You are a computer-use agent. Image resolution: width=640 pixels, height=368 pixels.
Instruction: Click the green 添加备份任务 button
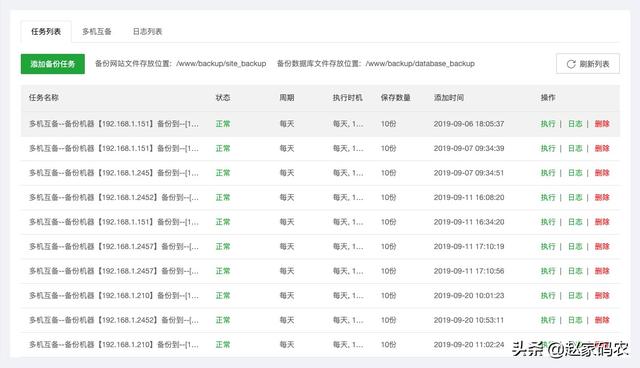53,64
